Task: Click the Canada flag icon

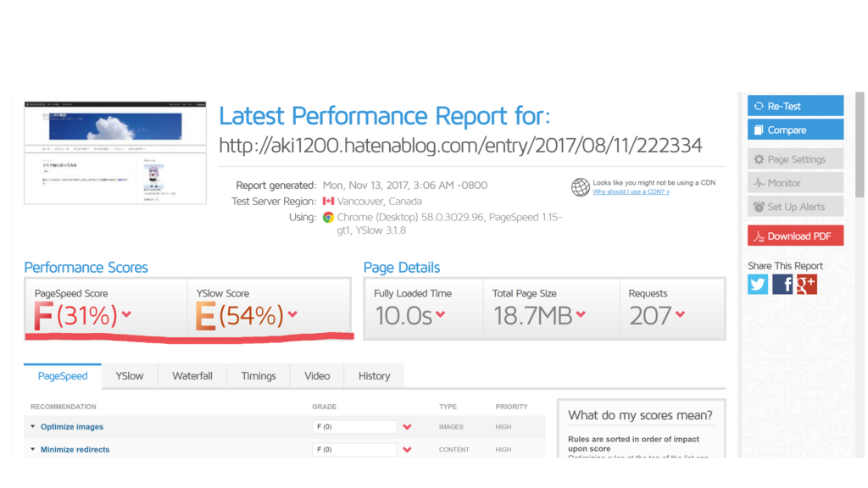Action: 328,202
